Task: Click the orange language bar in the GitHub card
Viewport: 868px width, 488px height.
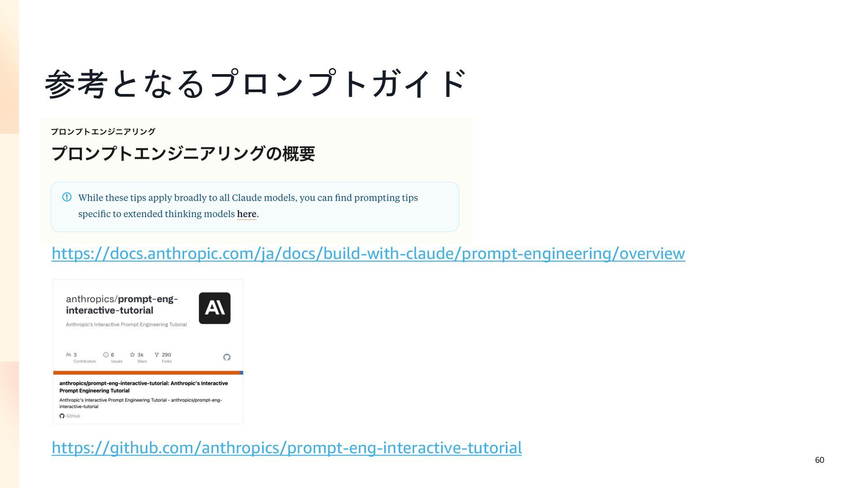Action: (x=146, y=373)
